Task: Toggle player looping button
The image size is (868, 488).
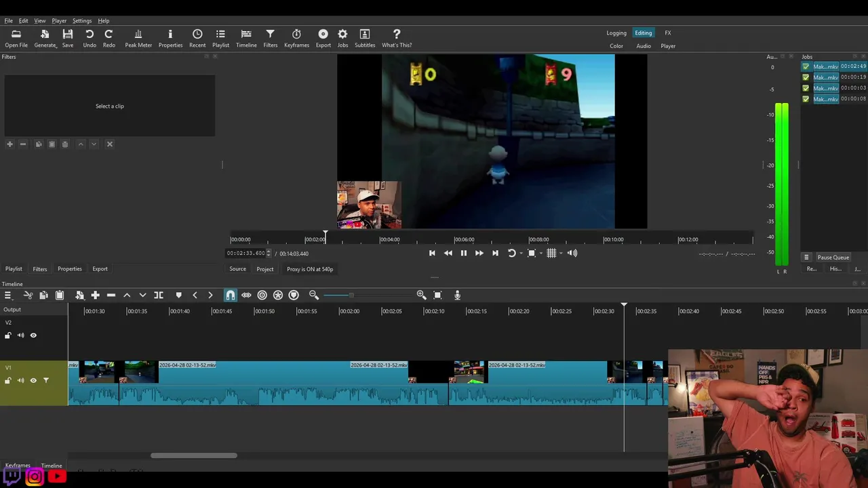Action: point(511,253)
